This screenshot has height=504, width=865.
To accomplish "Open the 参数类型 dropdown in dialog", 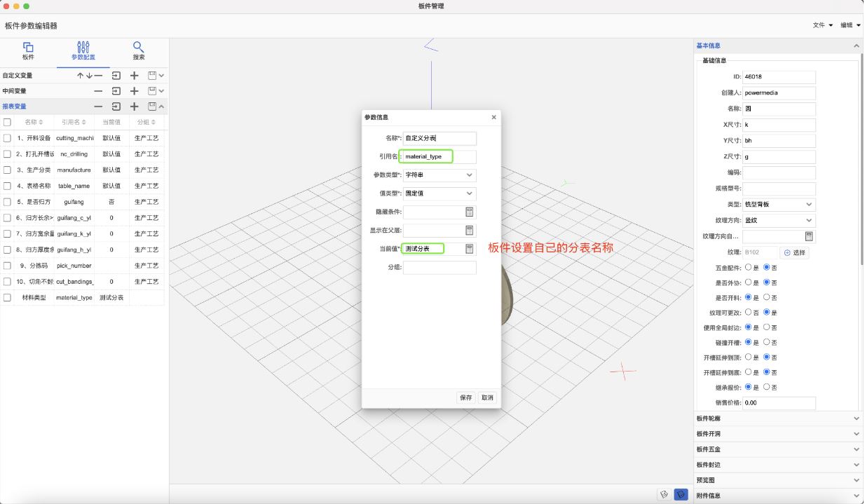I will click(x=440, y=175).
